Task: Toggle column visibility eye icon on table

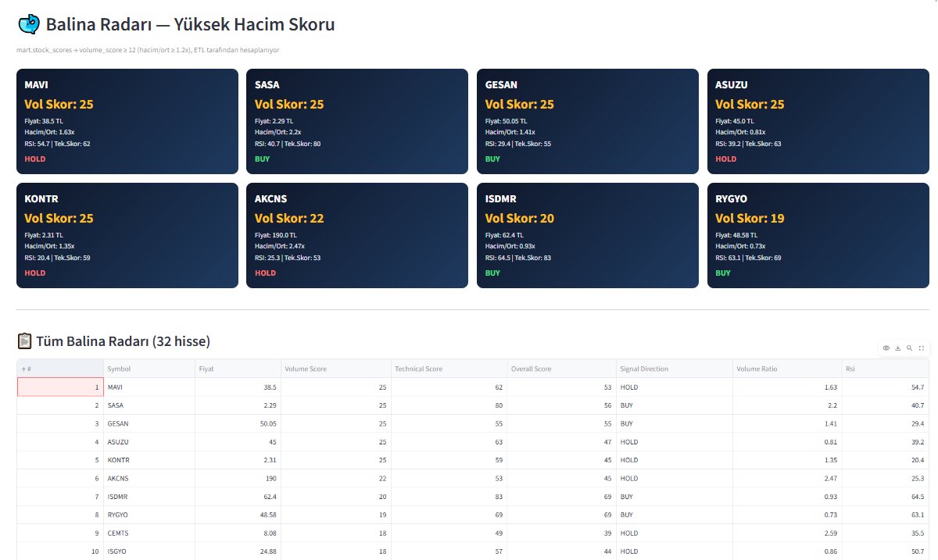Action: [886, 348]
